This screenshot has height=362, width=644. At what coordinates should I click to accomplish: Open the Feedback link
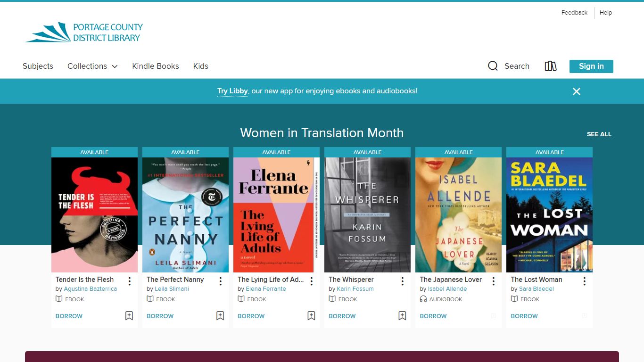coord(574,13)
